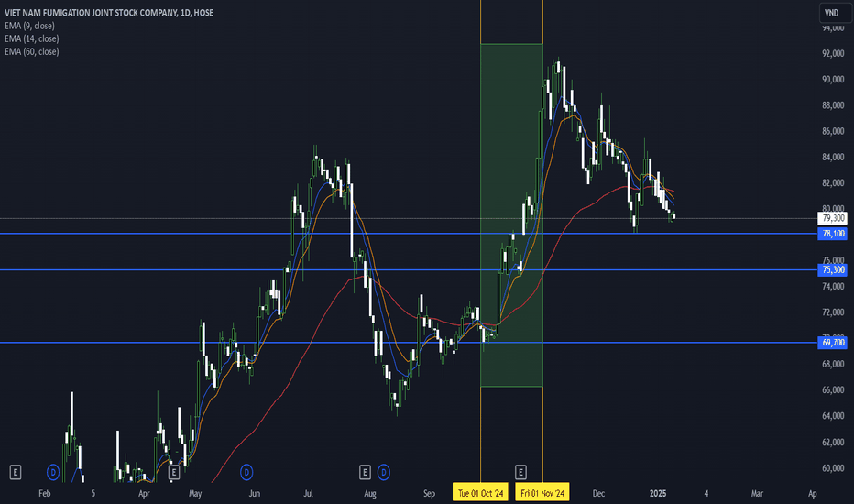The height and width of the screenshot is (504, 854).
Task: Click the May label on time axis
Action: [x=195, y=494]
